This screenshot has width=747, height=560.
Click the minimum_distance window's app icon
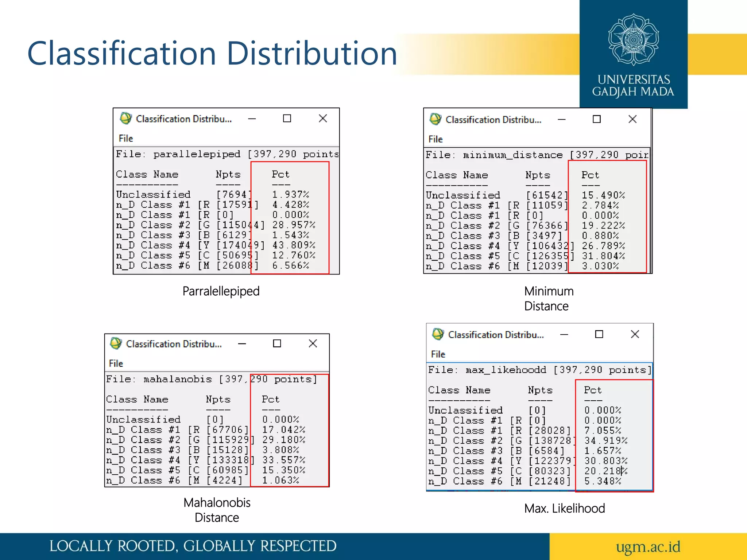(x=435, y=119)
